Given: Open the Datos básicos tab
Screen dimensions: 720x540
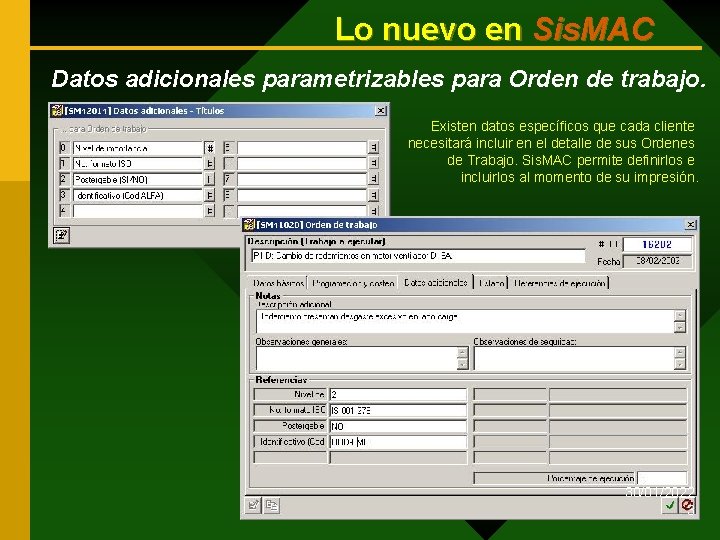Looking at the screenshot, I should pyautogui.click(x=278, y=283).
